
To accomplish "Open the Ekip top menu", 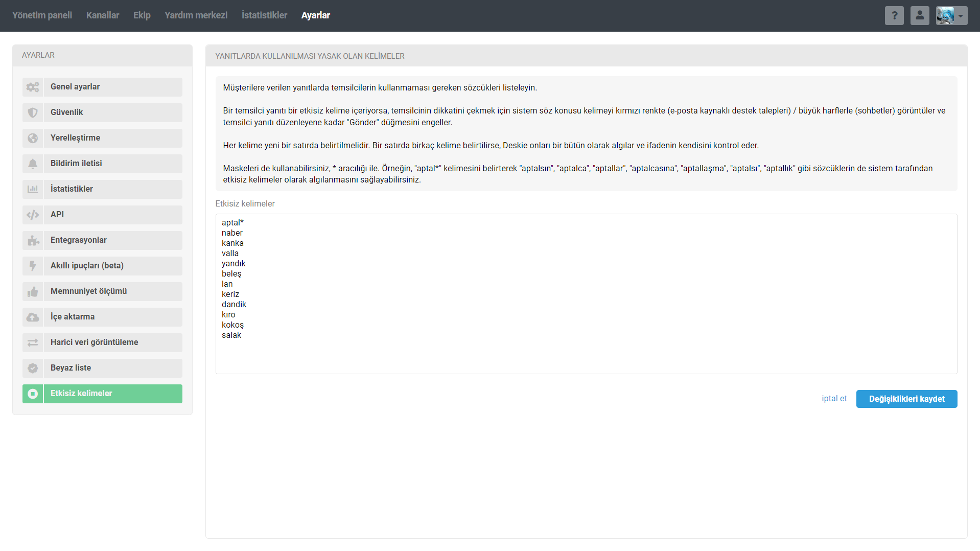I will click(x=142, y=15).
